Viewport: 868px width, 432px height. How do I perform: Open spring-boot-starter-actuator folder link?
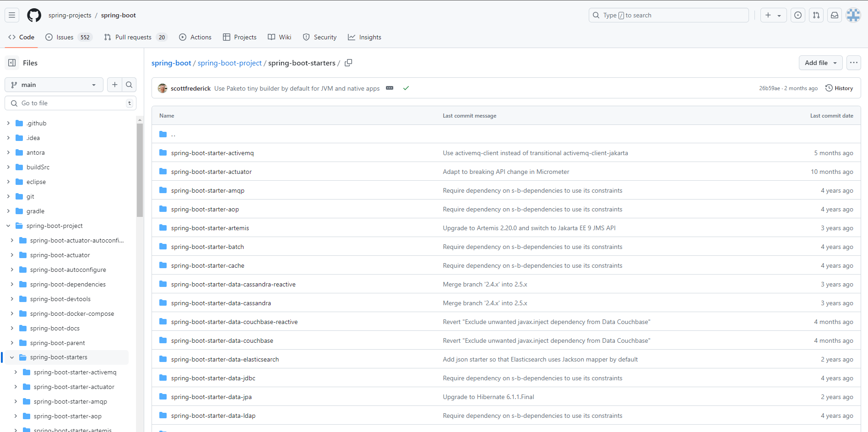pos(212,172)
